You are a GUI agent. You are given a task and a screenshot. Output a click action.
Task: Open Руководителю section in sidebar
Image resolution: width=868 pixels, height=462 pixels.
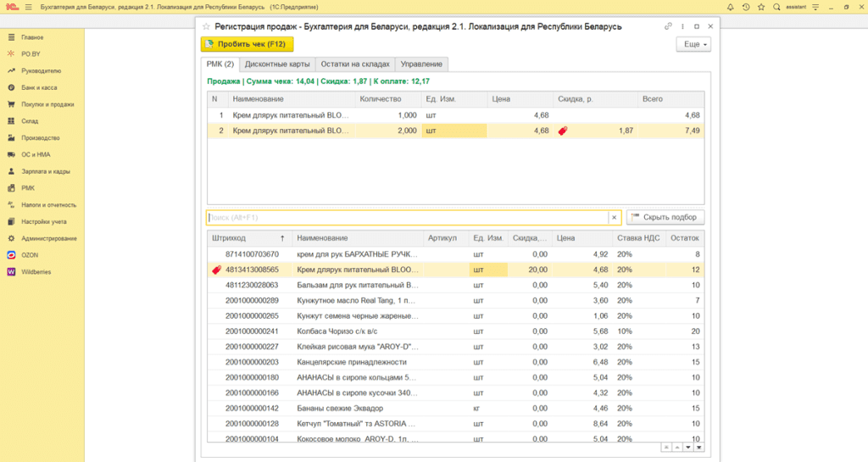coord(41,71)
